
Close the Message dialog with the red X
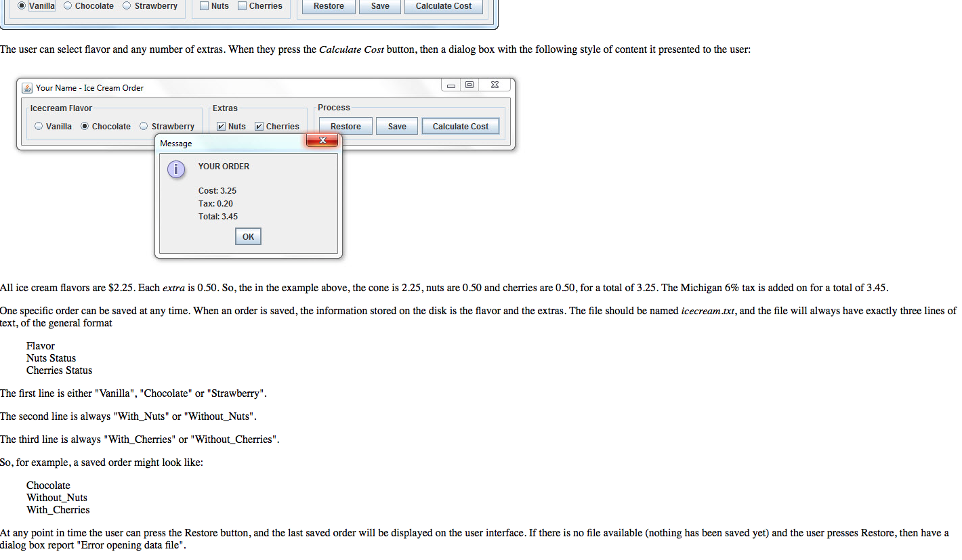tap(322, 140)
